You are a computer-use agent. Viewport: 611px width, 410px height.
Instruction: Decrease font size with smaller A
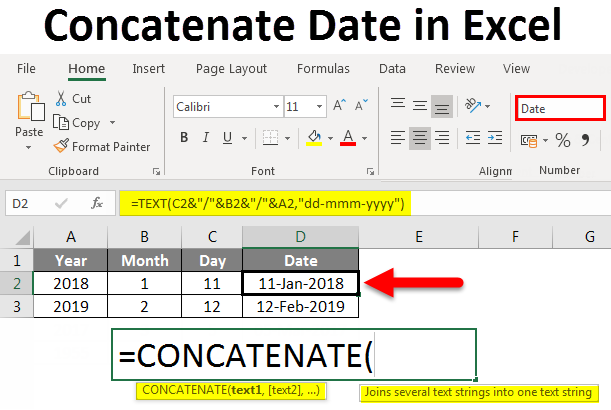coord(361,105)
